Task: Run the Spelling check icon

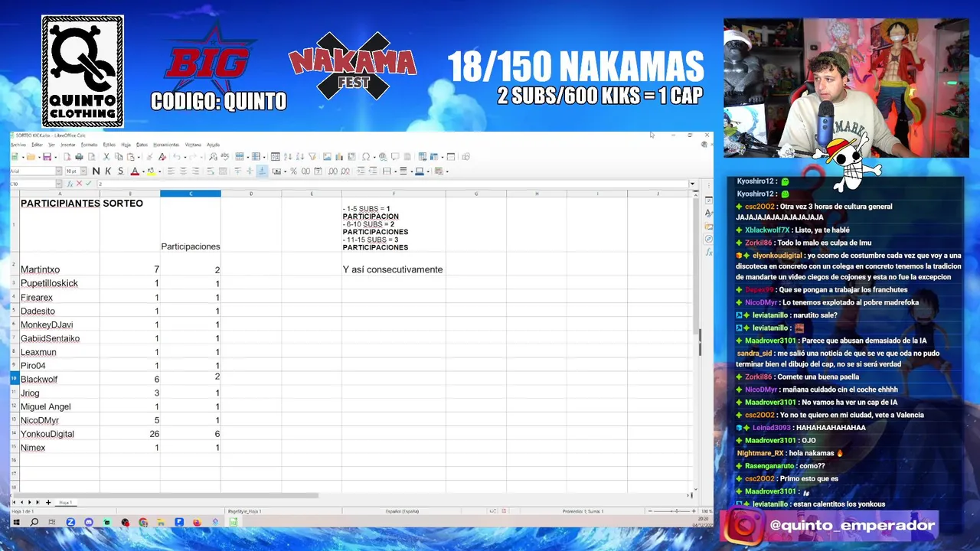Action: point(225,157)
